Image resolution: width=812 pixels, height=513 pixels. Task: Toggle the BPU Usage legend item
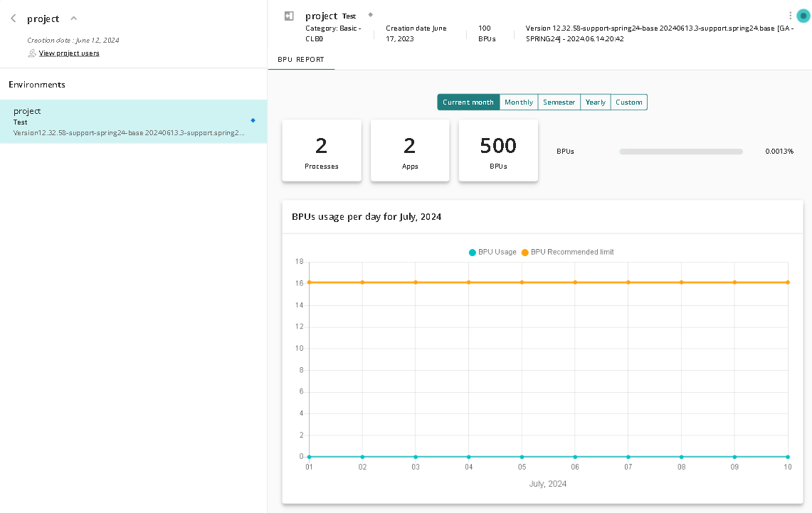[x=492, y=252]
